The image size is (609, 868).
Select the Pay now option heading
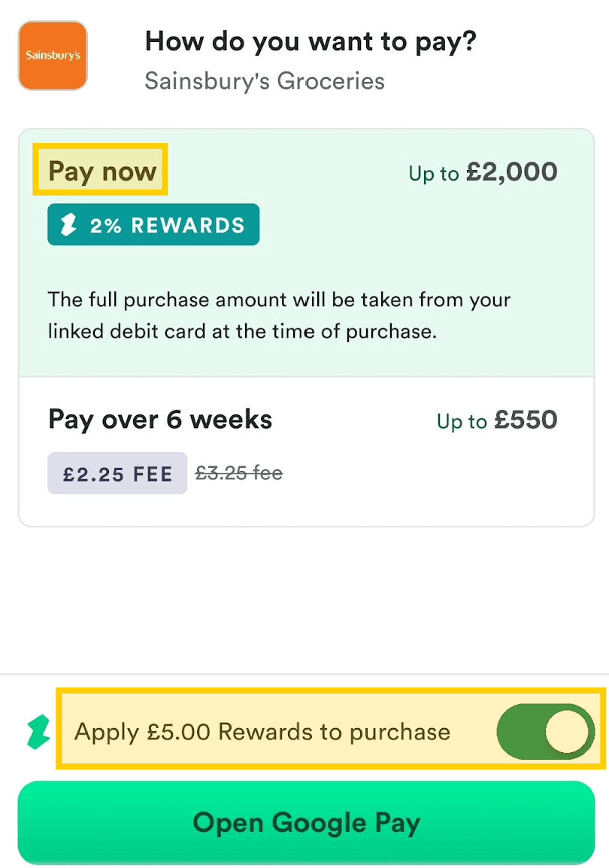[102, 171]
